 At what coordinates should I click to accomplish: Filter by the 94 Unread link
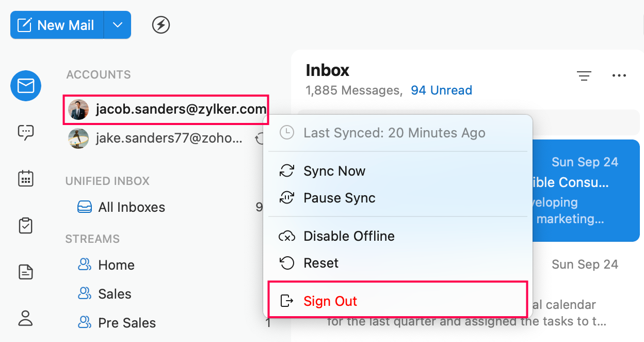pos(441,90)
